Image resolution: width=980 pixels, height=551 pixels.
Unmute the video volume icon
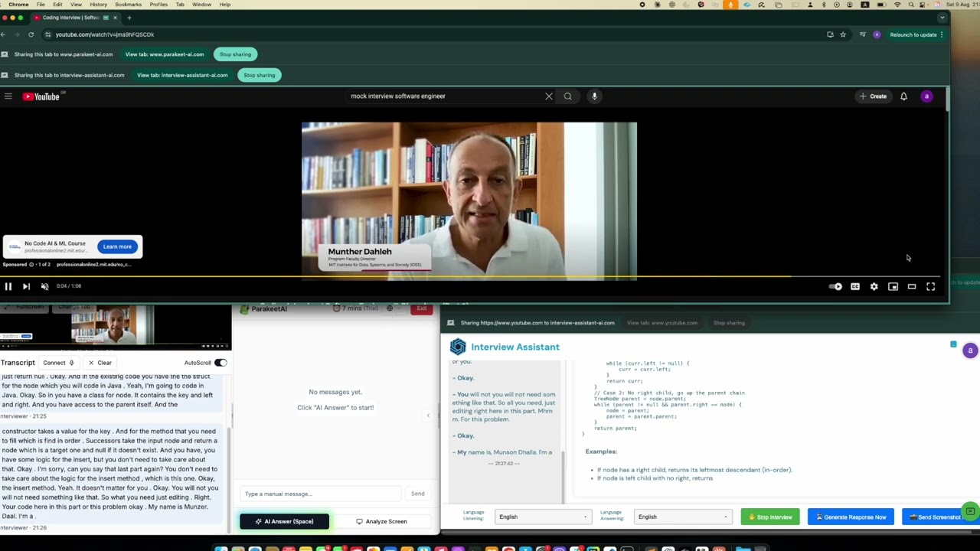click(44, 286)
